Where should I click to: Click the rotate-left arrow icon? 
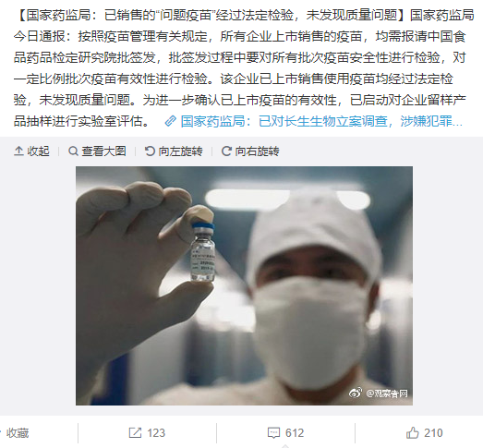click(150, 151)
